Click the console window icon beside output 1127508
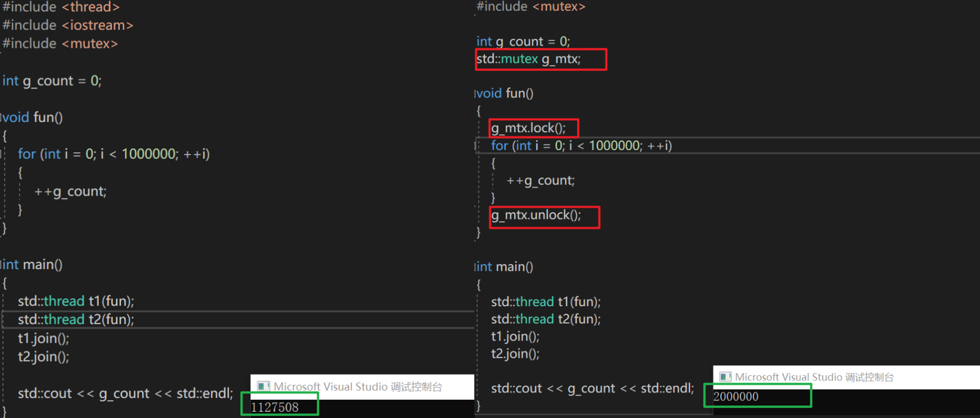980x418 pixels. pyautogui.click(x=263, y=387)
